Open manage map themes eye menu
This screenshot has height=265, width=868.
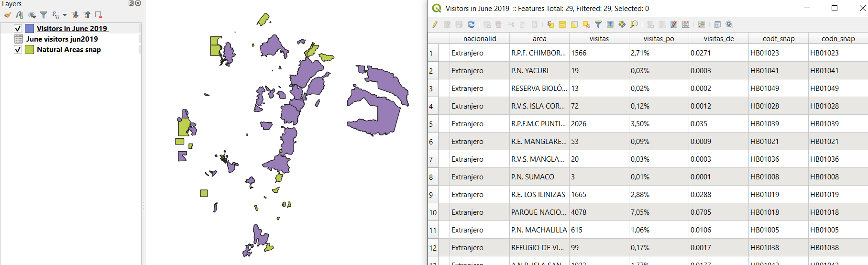click(32, 15)
